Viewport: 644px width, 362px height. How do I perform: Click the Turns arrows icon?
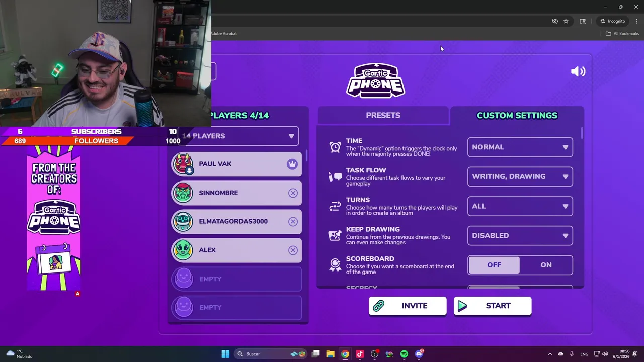(x=335, y=206)
